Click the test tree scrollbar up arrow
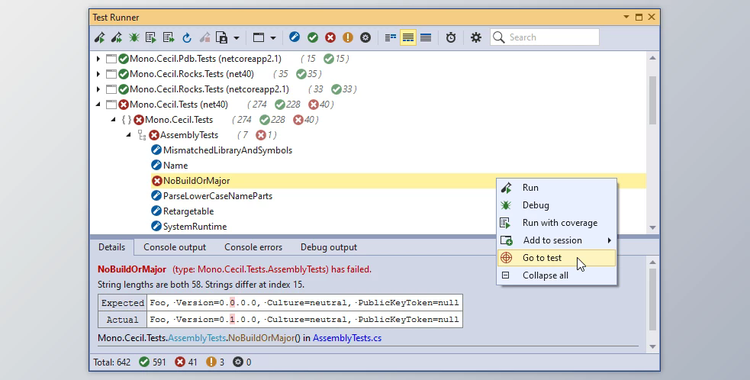The height and width of the screenshot is (380, 750). tap(652, 58)
